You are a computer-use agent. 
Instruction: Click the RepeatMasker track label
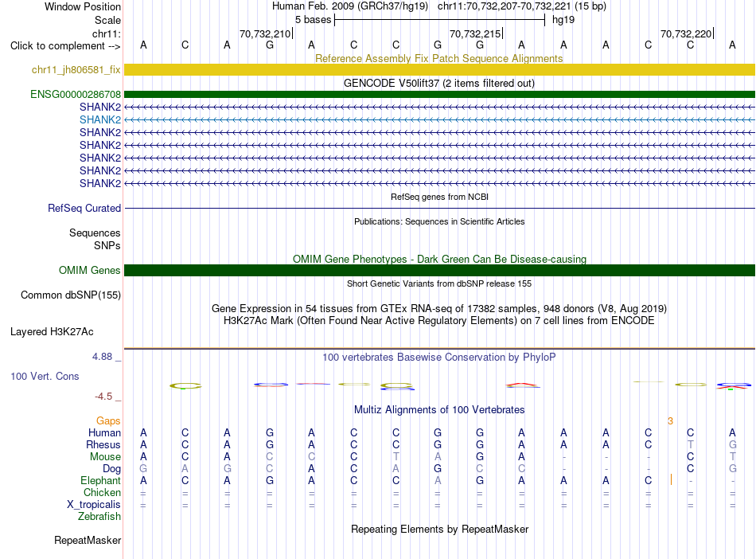(88, 540)
